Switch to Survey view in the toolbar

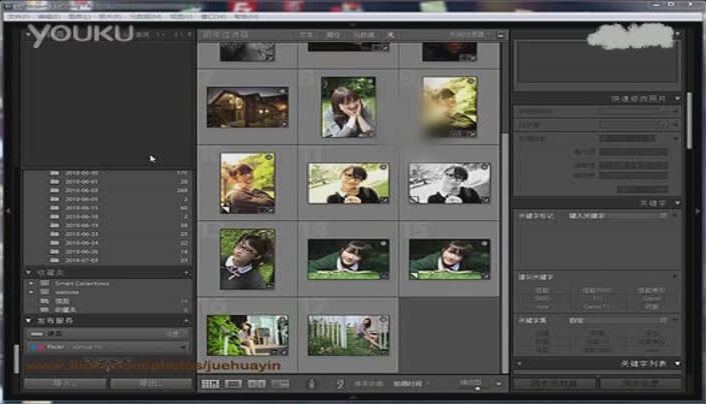coord(280,384)
